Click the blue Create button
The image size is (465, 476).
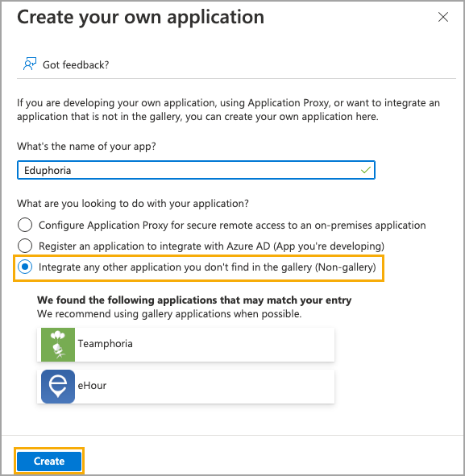click(x=49, y=462)
